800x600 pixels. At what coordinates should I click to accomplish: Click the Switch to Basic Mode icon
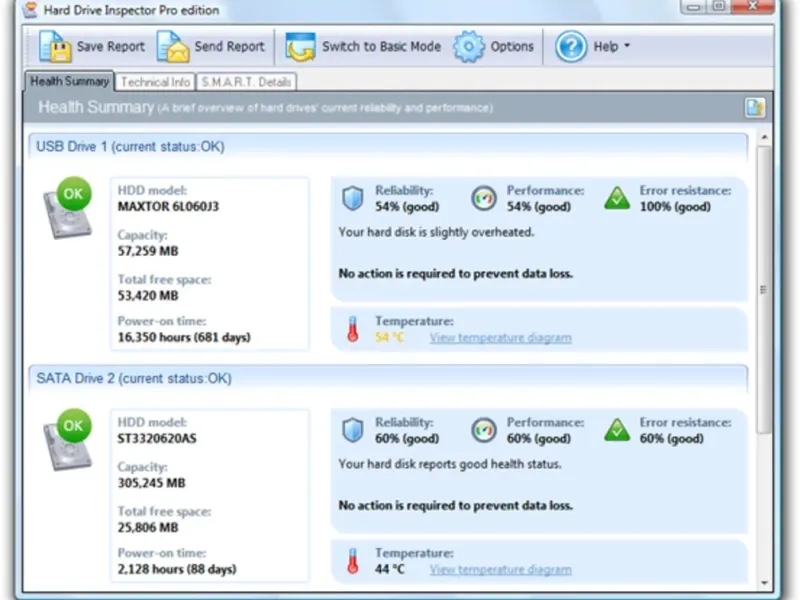[x=300, y=47]
